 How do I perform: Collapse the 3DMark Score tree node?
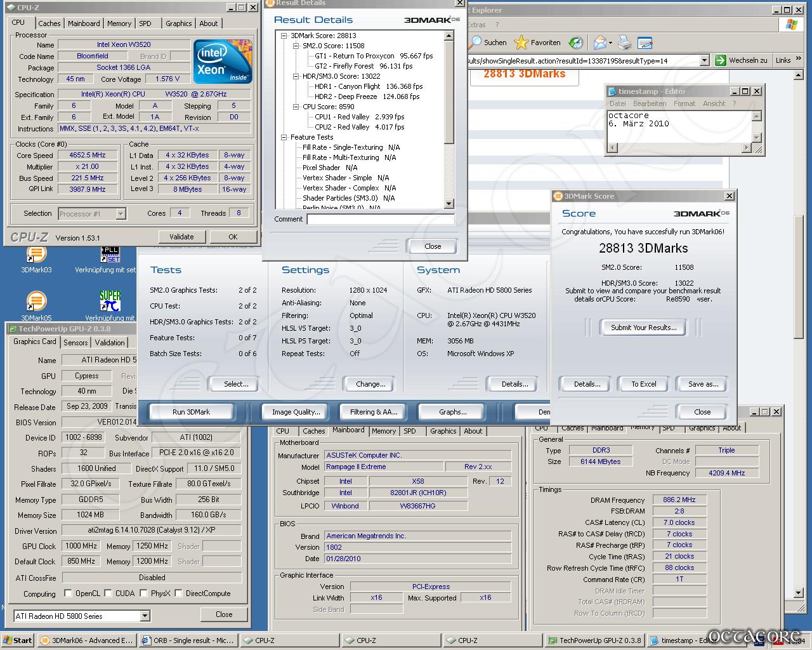pos(285,36)
